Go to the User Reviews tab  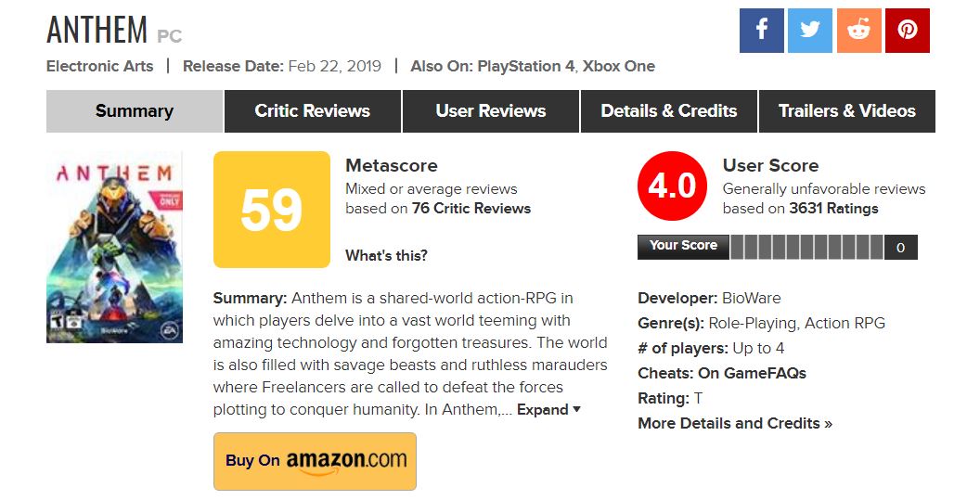tap(490, 111)
